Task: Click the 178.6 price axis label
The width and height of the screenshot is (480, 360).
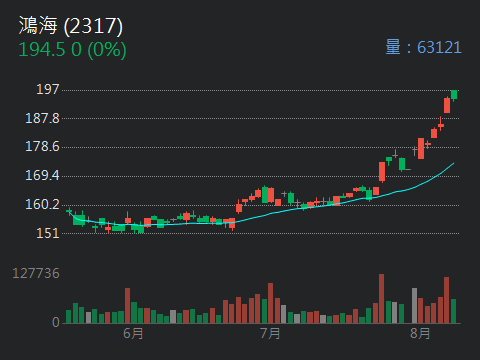Action: [42, 147]
